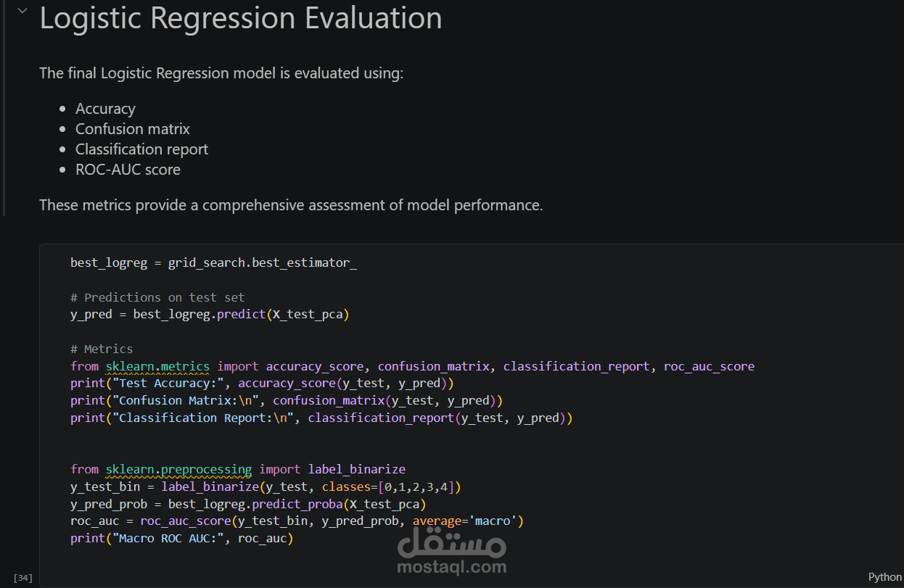Image resolution: width=904 pixels, height=588 pixels.
Task: Click the mostaql.com watermark text
Action: click(x=451, y=567)
